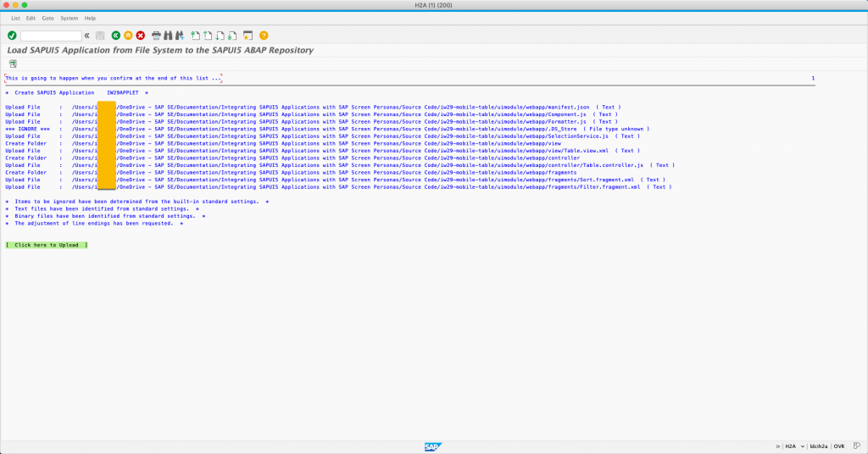The height and width of the screenshot is (454, 868).
Task: Click 'Create SAPUI5 Application IW29APPLET' line
Action: point(77,93)
